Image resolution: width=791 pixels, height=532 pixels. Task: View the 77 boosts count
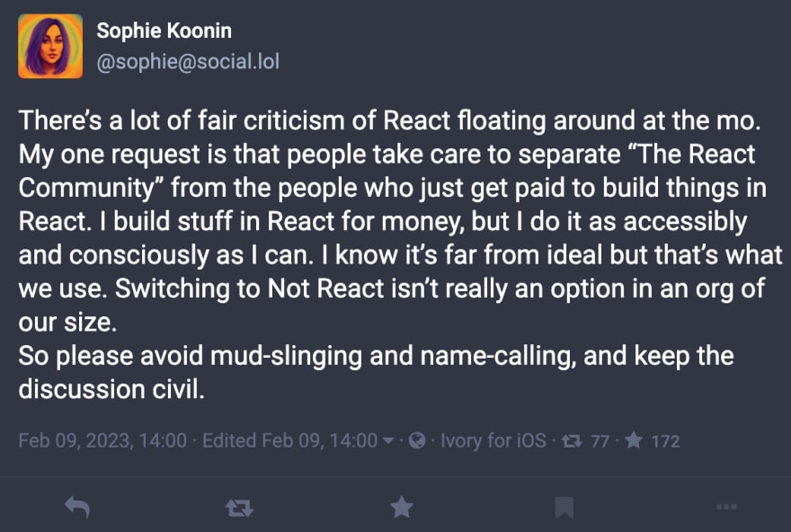point(600,441)
